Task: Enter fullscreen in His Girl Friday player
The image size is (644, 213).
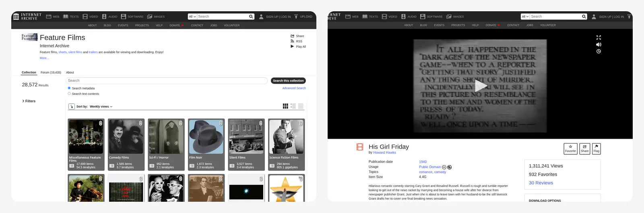Action: pos(599,37)
